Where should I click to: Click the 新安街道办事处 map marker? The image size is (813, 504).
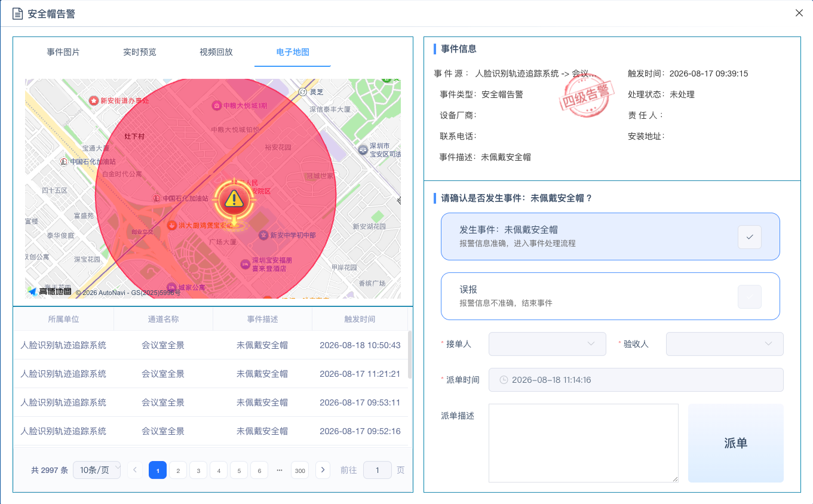[94, 100]
